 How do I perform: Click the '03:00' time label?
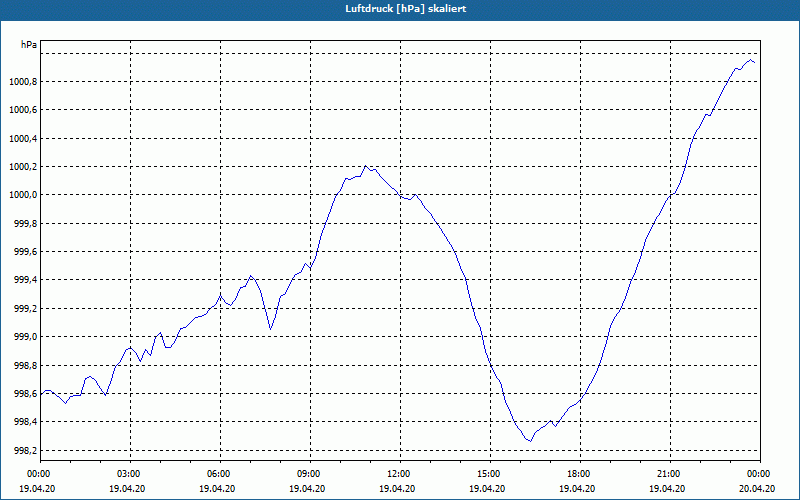click(x=131, y=474)
